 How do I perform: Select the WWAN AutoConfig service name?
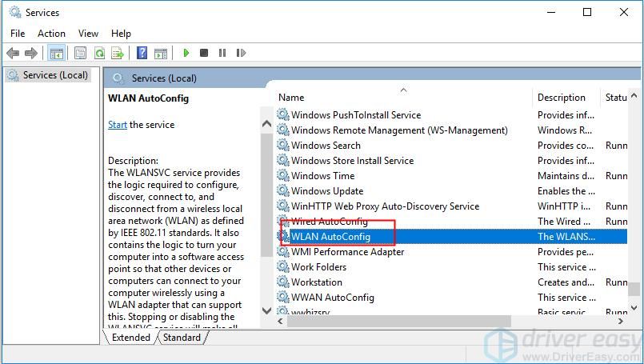click(x=333, y=298)
